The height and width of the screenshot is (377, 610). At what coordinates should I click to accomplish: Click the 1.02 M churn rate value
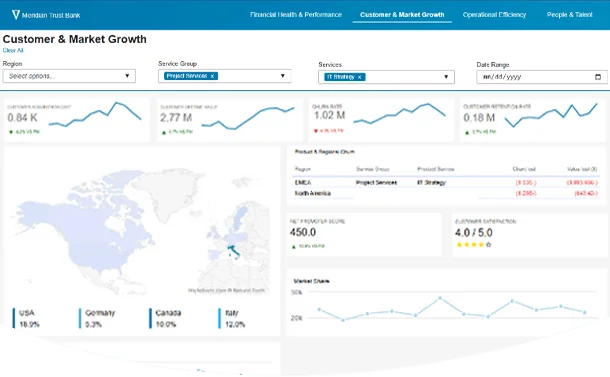pyautogui.click(x=329, y=115)
